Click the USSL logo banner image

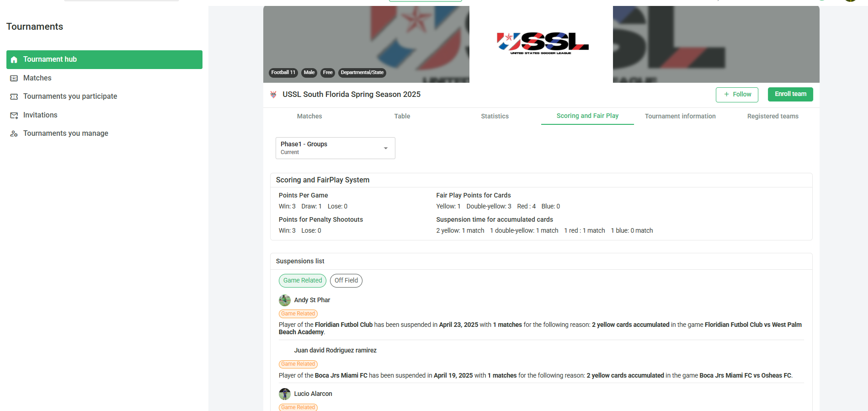click(541, 44)
